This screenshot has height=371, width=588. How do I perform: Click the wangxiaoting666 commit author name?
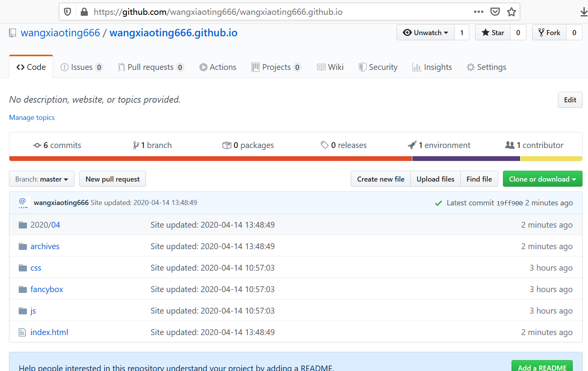click(61, 203)
